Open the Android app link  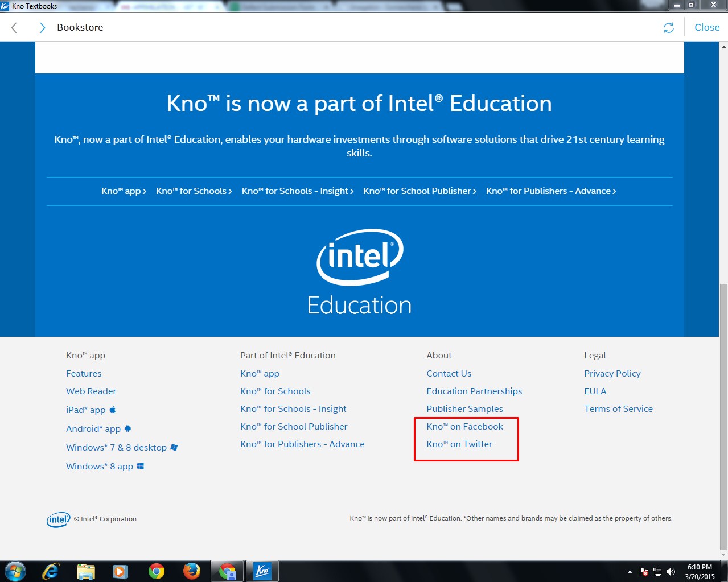pyautogui.click(x=93, y=429)
